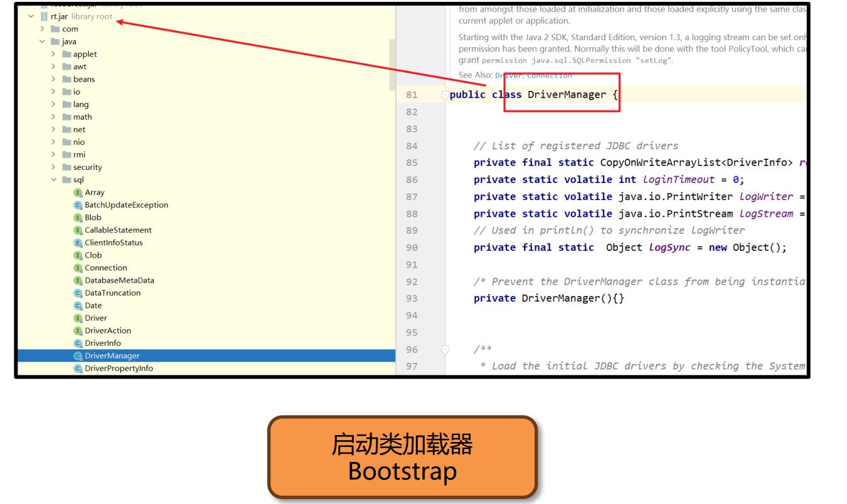Select the Array tree item

[95, 192]
